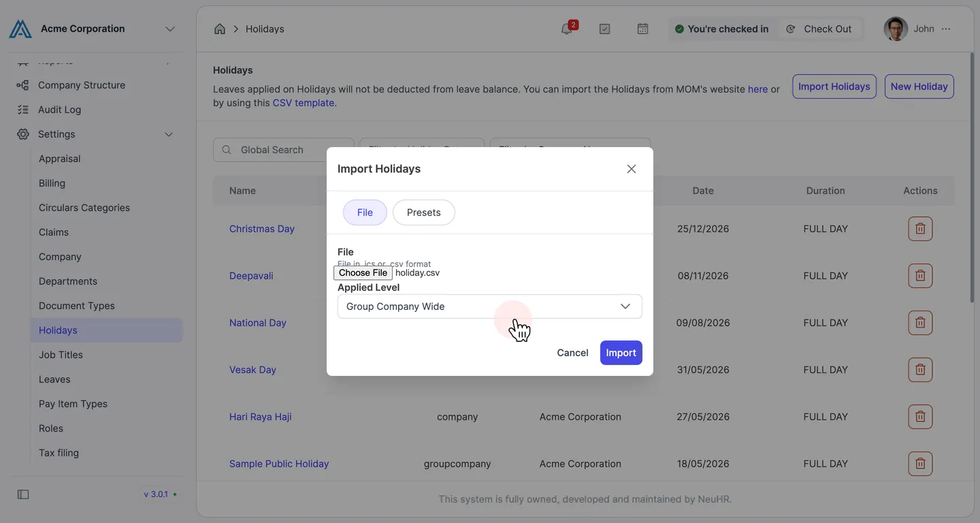Open the National Day holiday link
Screen dimensions: 980x523
click(258, 323)
